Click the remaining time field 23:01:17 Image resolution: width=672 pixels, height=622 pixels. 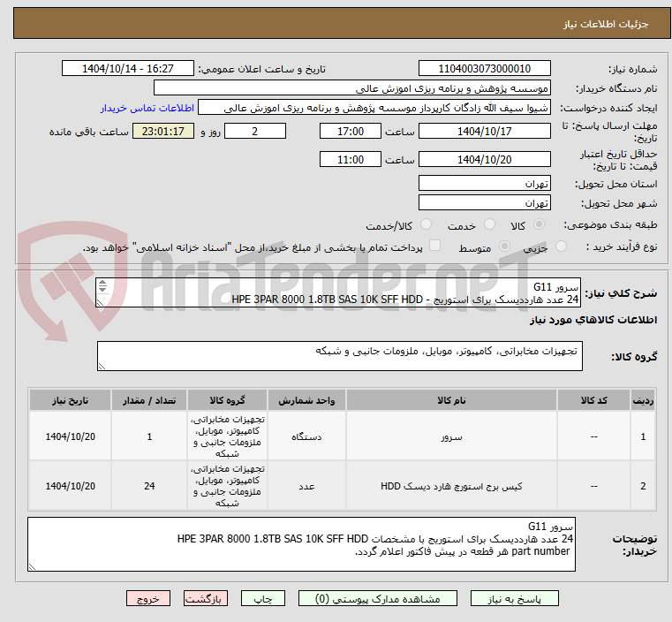pos(162,131)
